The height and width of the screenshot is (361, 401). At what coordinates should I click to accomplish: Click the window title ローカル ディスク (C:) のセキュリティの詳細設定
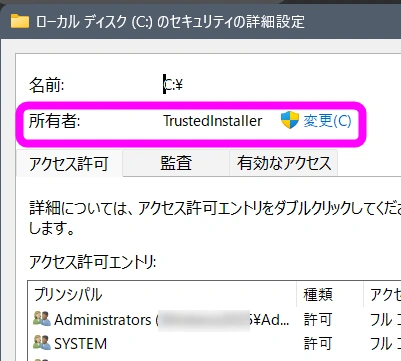pos(170,22)
